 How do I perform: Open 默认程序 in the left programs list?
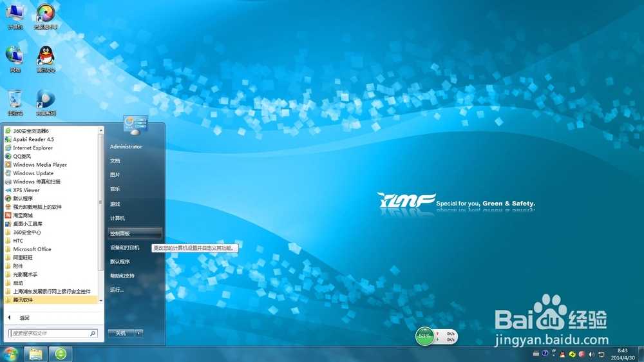click(51, 198)
